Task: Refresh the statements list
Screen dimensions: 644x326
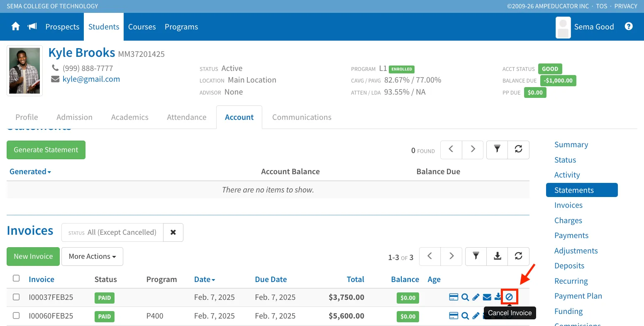Action: coord(518,150)
